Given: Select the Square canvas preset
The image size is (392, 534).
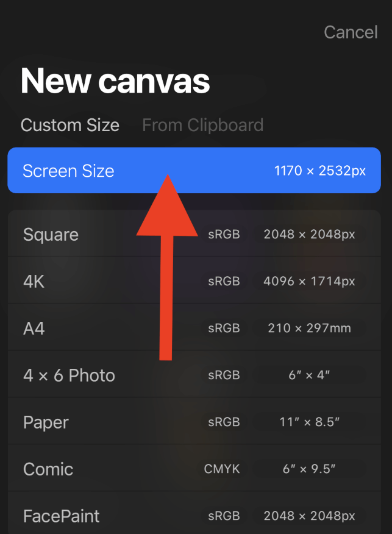Looking at the screenshot, I should (x=194, y=233).
